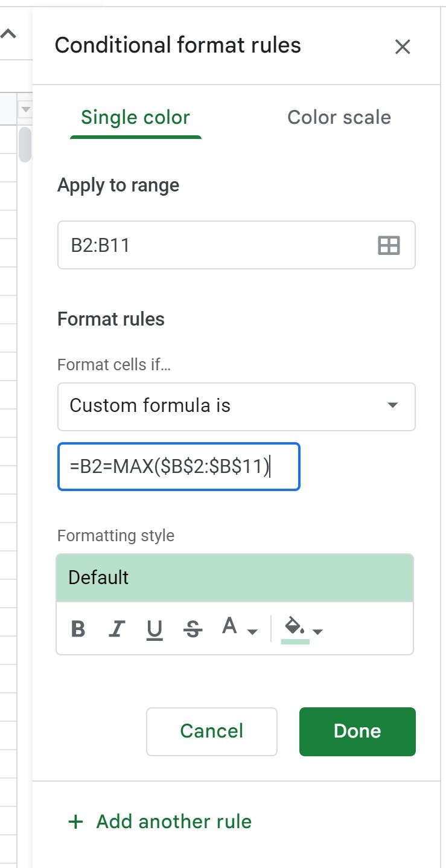446x868 pixels.
Task: Click the Apply to range B2:B11 field
Action: [x=236, y=245]
